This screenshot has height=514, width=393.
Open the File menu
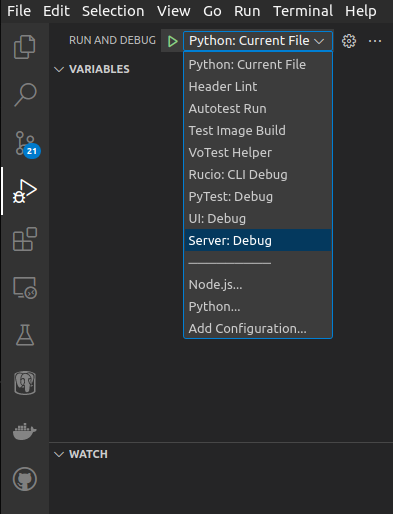coord(19,11)
